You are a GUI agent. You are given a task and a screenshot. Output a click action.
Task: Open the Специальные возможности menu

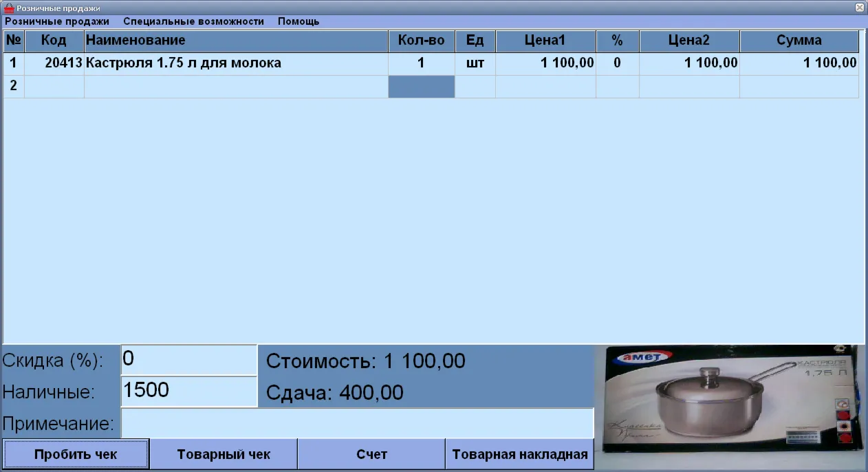tap(194, 21)
